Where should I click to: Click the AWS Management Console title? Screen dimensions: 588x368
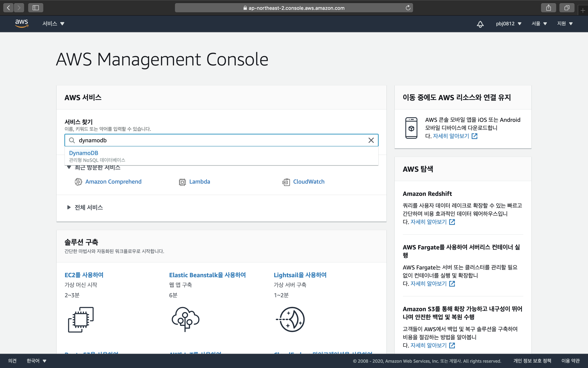pyautogui.click(x=162, y=59)
